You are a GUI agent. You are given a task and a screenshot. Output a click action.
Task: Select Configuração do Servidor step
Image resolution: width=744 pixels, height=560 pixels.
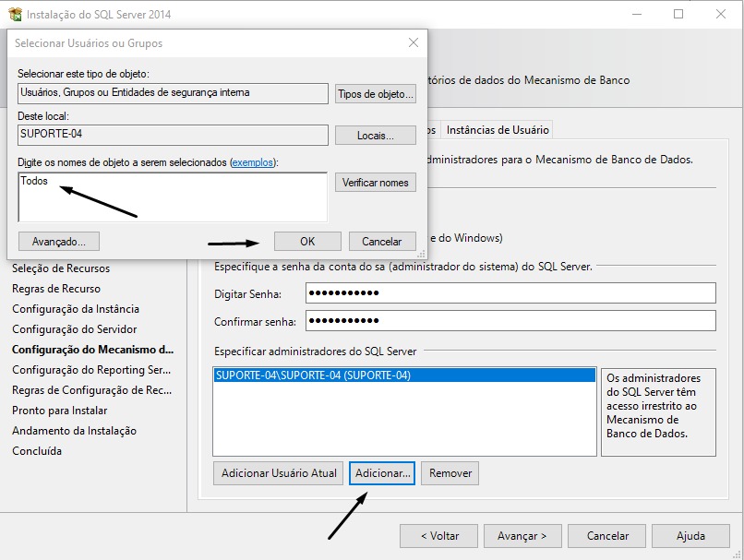click(x=75, y=329)
